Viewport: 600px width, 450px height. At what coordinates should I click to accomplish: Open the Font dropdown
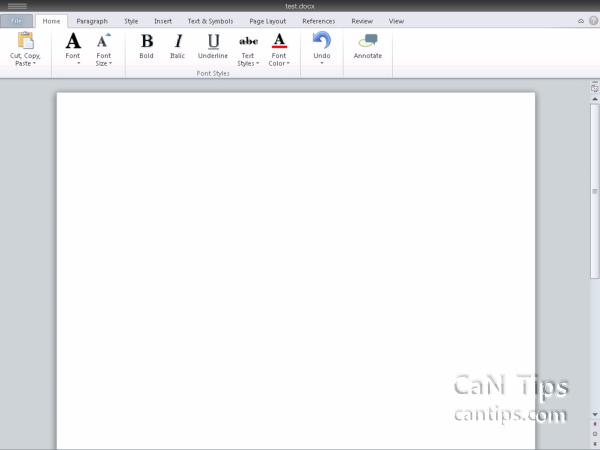tap(73, 48)
